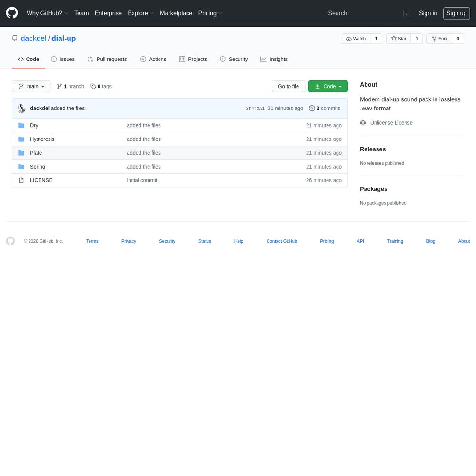The image size is (476, 476).
Task: Open the Hysteresis folder
Action: point(42,139)
